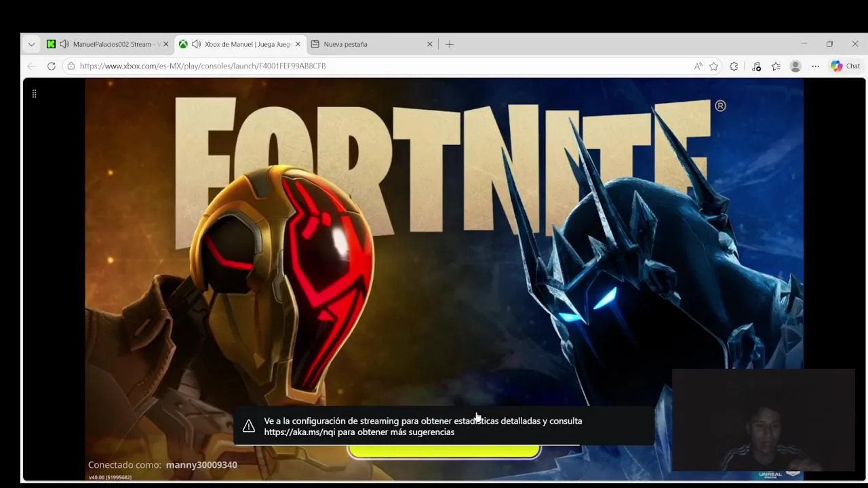Open a new tab with the plus button
868x488 pixels.
click(450, 44)
